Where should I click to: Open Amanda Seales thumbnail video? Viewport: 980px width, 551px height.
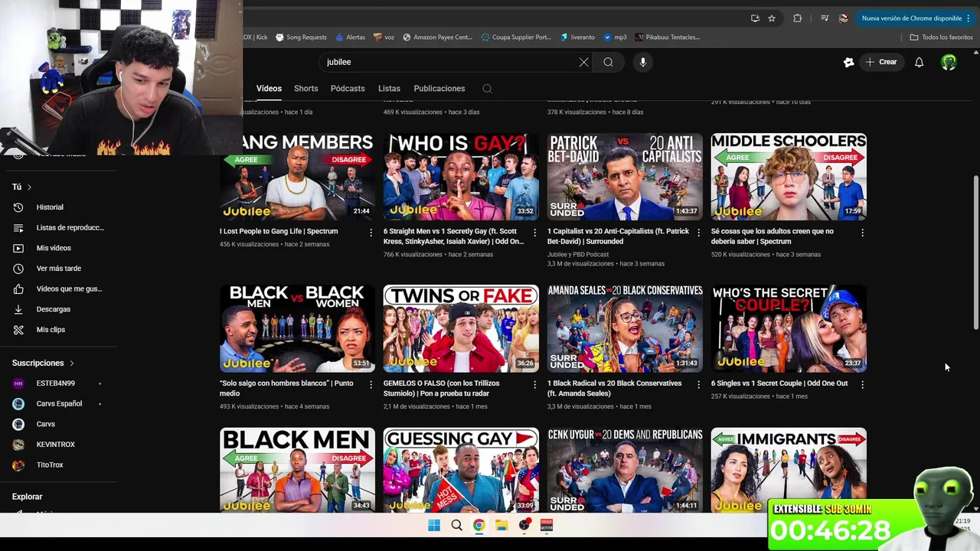click(625, 328)
